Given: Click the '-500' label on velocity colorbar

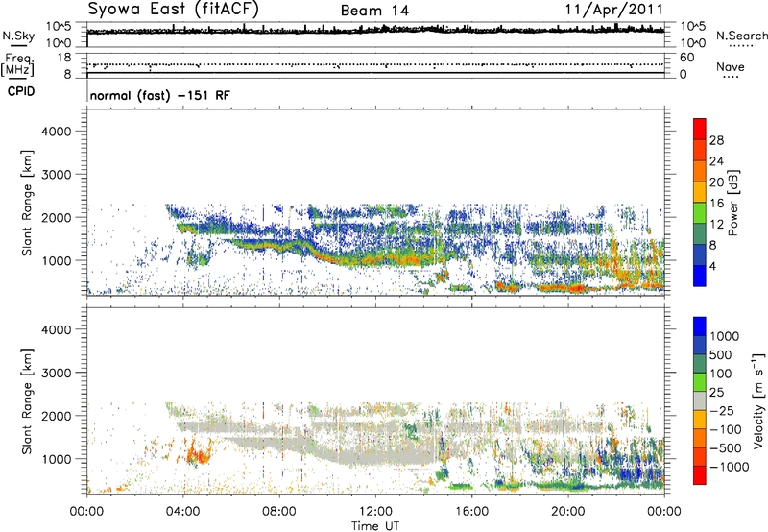Looking at the screenshot, I should (726, 448).
